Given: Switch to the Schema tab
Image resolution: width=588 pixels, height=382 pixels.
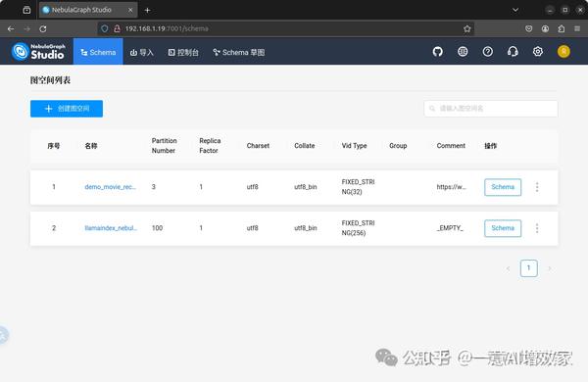Looking at the screenshot, I should point(98,52).
